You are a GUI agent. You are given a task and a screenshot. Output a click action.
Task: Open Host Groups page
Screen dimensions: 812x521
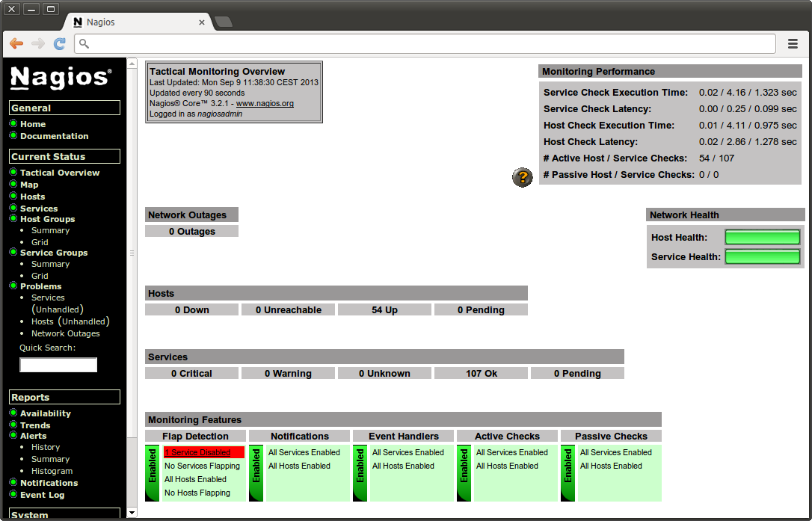coord(48,219)
